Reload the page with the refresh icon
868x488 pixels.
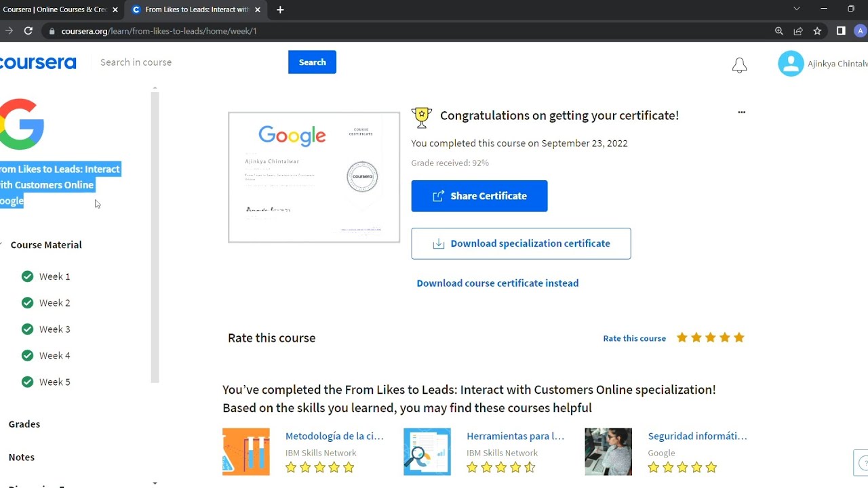click(28, 30)
